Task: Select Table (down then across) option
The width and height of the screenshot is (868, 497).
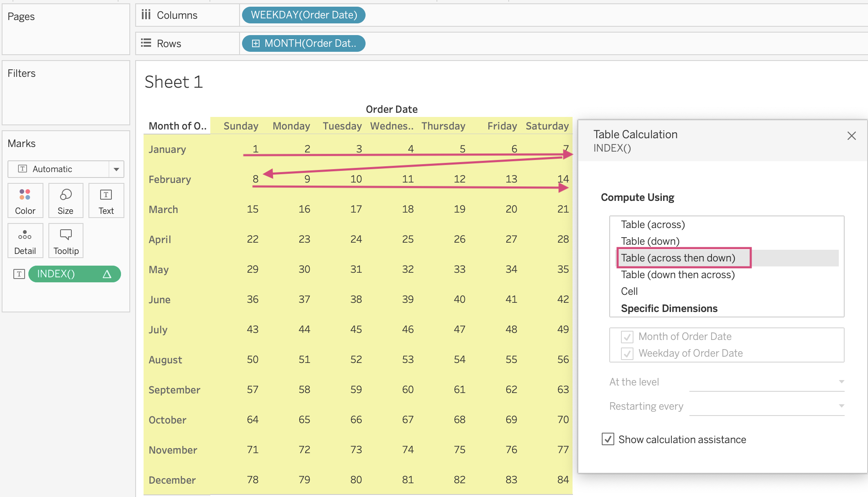Action: pyautogui.click(x=677, y=275)
